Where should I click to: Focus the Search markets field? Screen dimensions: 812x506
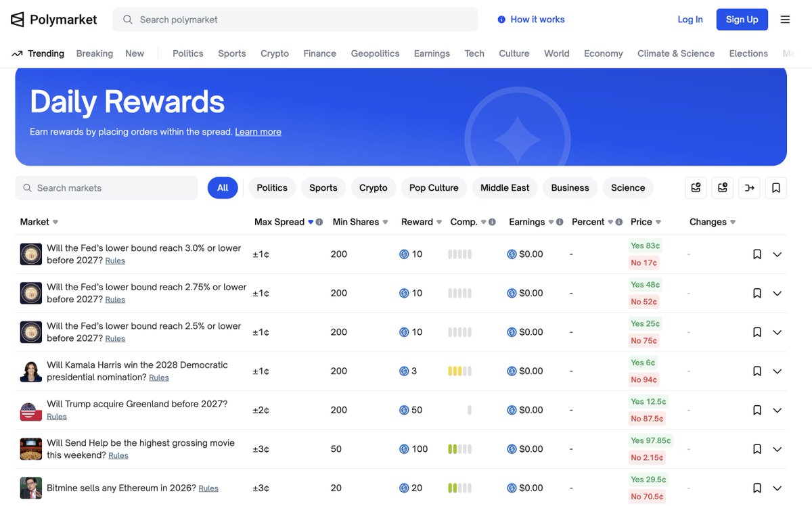tap(106, 187)
